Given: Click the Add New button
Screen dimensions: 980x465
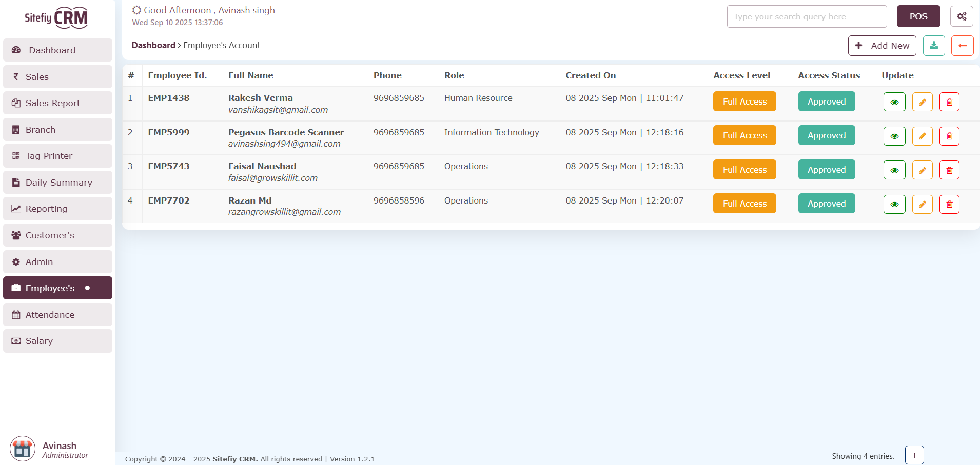Looking at the screenshot, I should [x=881, y=46].
